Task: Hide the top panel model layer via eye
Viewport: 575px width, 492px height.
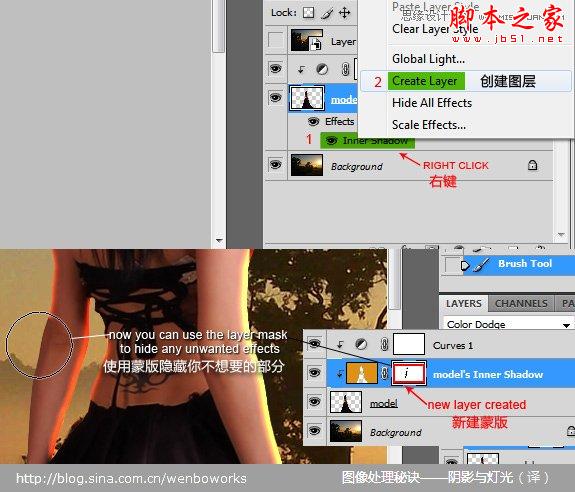Action: point(275,98)
